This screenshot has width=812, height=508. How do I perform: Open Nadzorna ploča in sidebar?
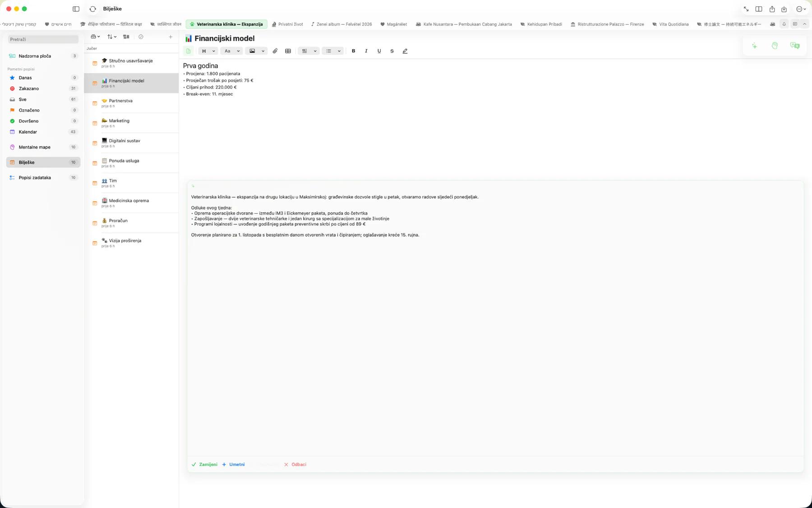pyautogui.click(x=43, y=56)
